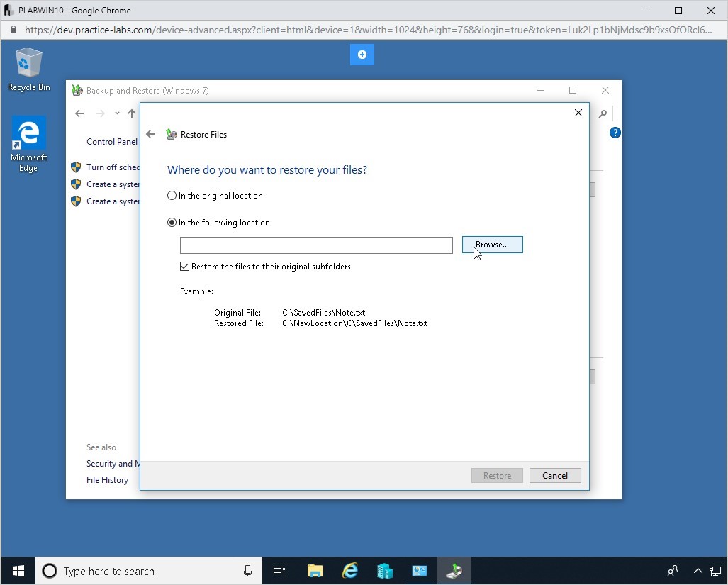Click the Chrome address bar URL

tap(368, 30)
